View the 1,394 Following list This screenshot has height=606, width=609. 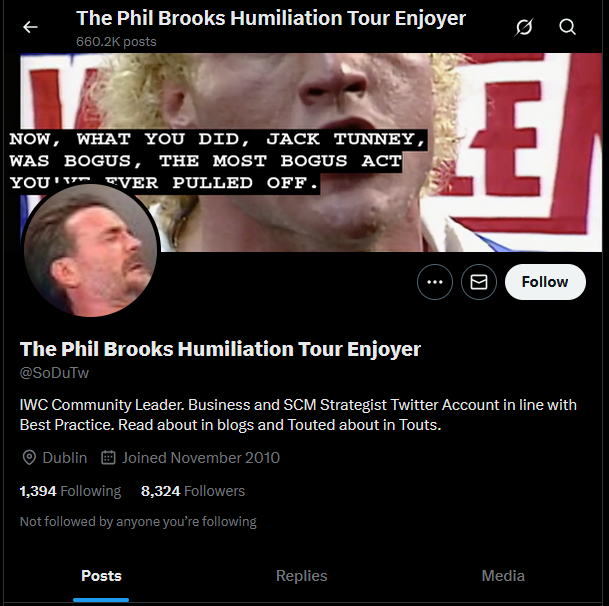tap(70, 491)
